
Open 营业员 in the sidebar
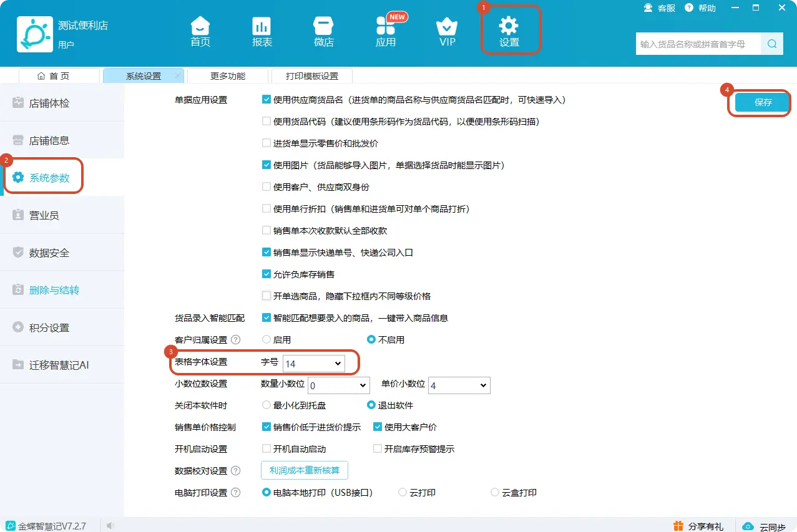click(62, 215)
